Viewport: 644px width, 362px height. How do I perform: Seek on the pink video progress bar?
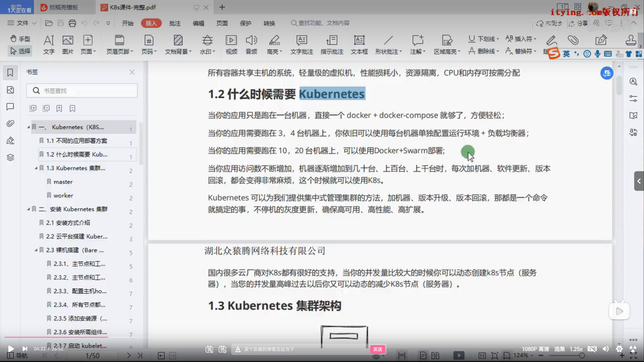coord(322,337)
